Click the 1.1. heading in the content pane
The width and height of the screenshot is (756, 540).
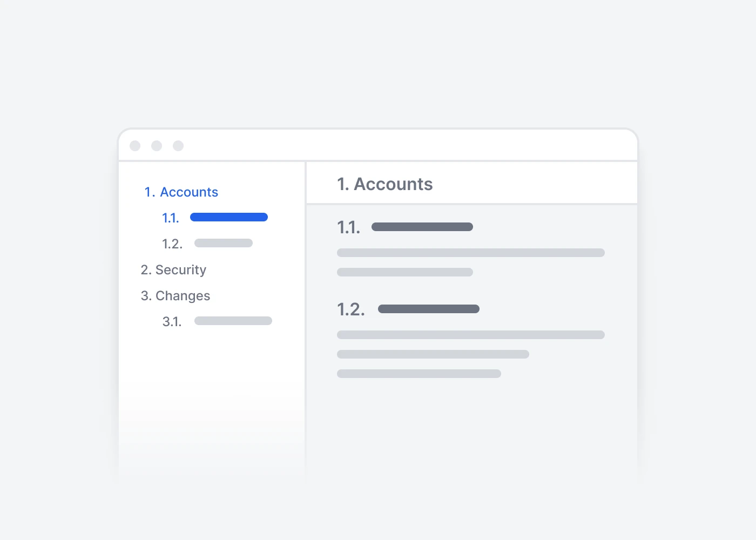(348, 227)
